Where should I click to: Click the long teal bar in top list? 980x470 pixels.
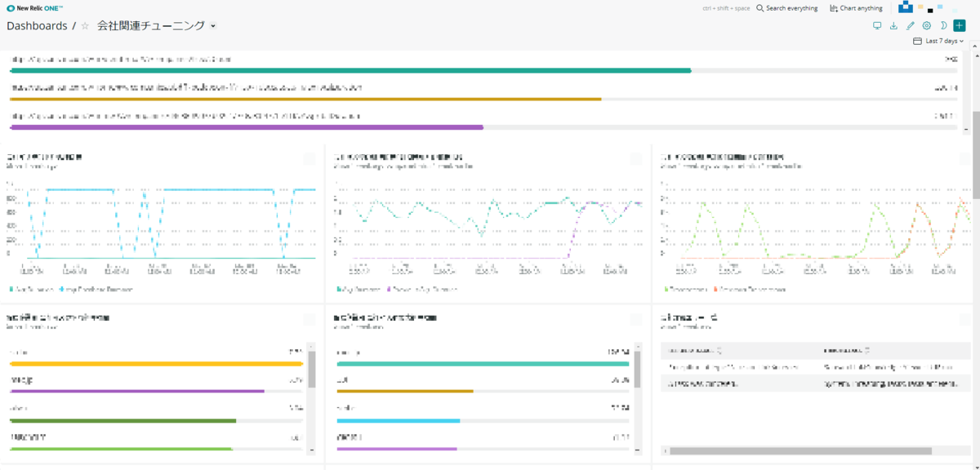click(350, 71)
